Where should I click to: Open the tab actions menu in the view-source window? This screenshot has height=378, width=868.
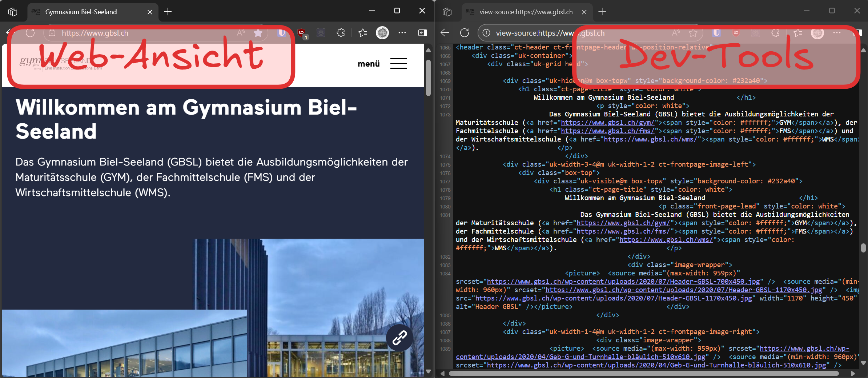pyautogui.click(x=447, y=12)
